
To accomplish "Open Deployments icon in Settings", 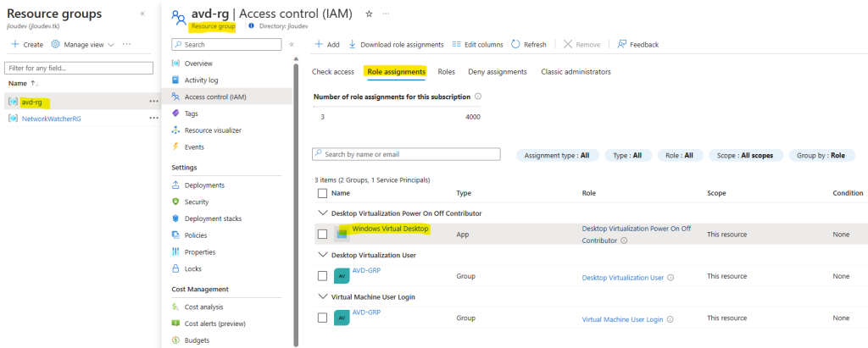I will [175, 185].
